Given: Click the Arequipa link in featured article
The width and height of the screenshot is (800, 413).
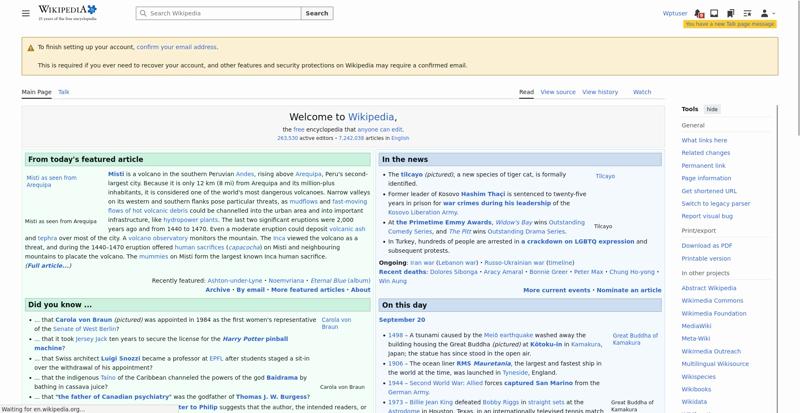Looking at the screenshot, I should (x=308, y=174).
